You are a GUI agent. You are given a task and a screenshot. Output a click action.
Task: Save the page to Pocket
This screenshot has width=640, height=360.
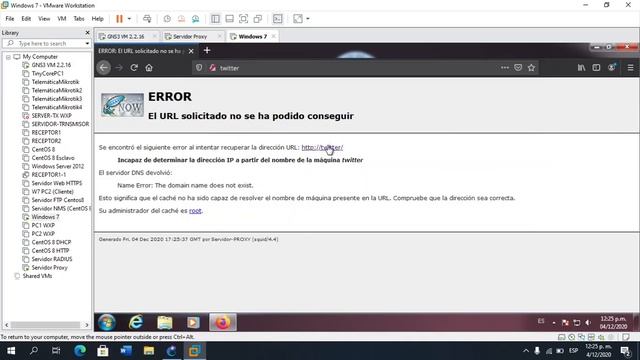(518, 68)
